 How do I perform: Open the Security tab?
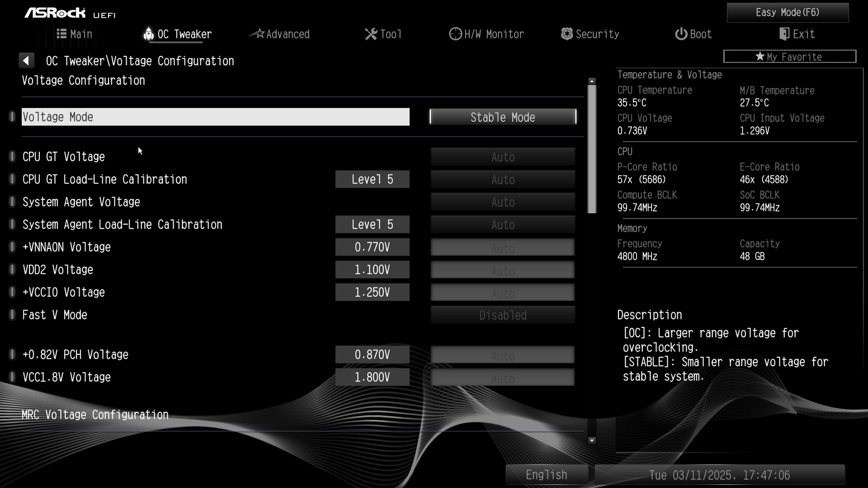point(590,34)
